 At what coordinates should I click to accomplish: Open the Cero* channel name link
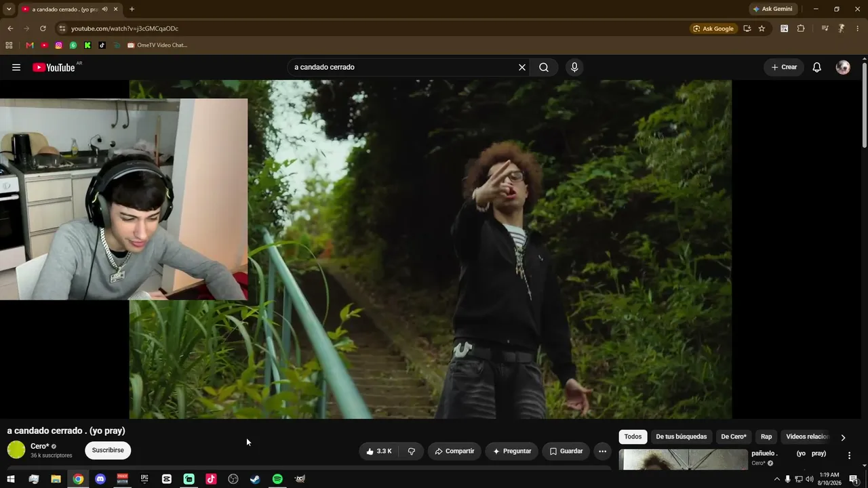(39, 446)
